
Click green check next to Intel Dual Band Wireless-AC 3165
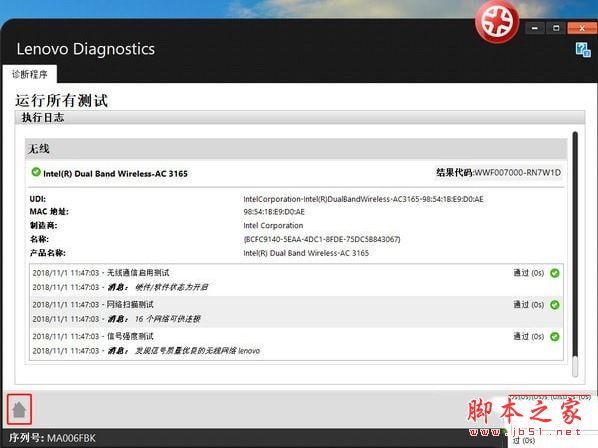point(36,172)
